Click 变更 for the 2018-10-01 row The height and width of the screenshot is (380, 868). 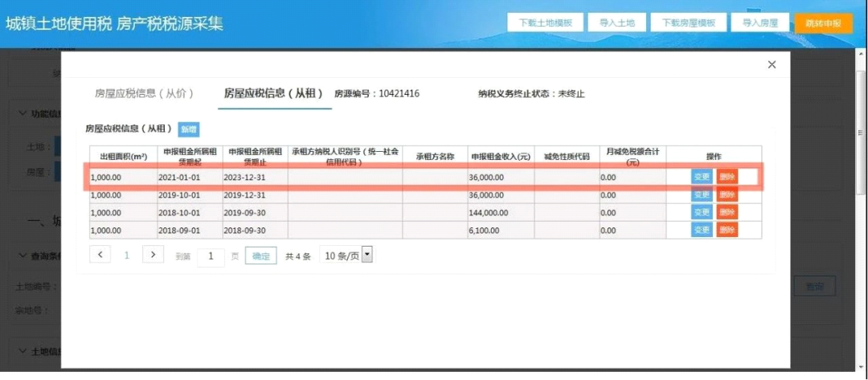click(x=702, y=212)
